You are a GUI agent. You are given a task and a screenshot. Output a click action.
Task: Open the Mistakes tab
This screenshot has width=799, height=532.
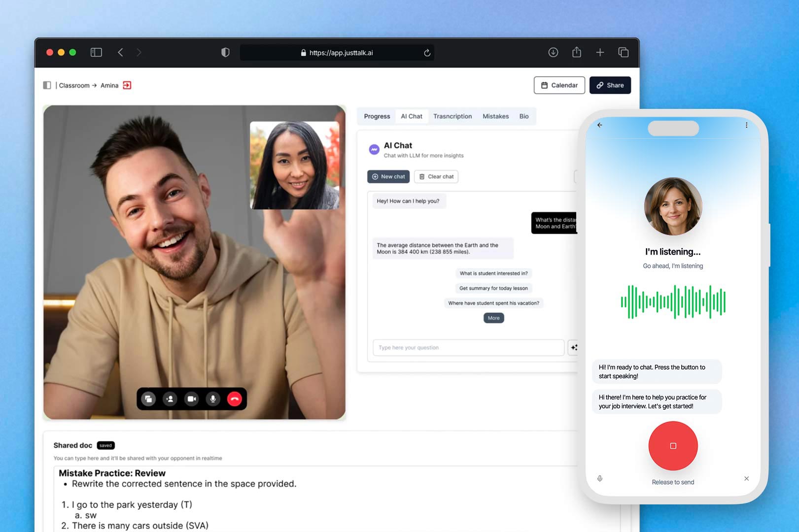coord(495,116)
